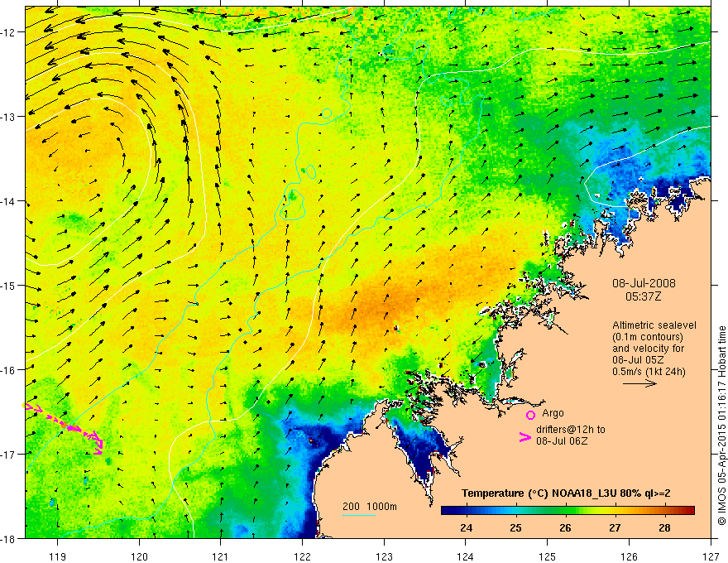Image resolution: width=728 pixels, height=563 pixels.
Task: Click the temperature color bar
Action: (568, 510)
